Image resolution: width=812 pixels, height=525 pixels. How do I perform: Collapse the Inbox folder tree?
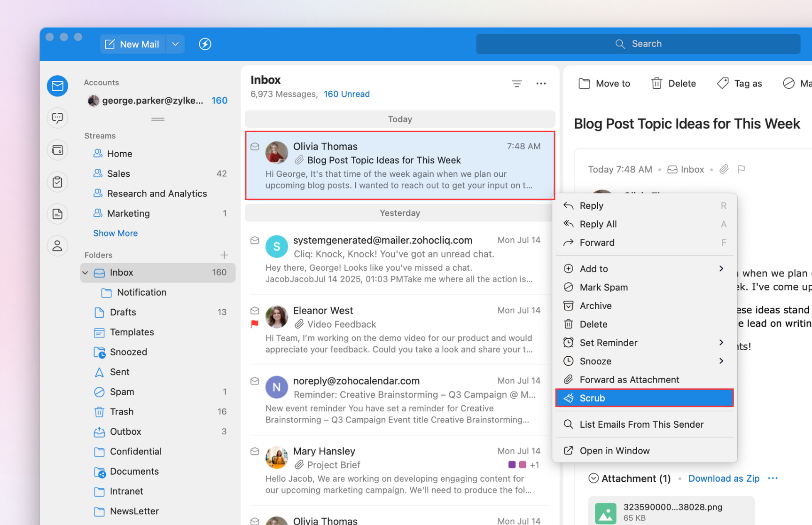click(85, 273)
